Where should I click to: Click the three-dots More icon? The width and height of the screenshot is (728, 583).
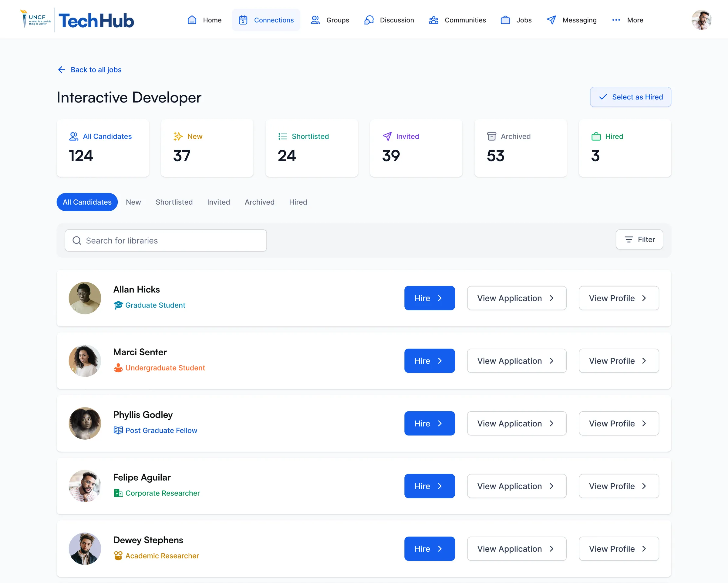pos(616,20)
